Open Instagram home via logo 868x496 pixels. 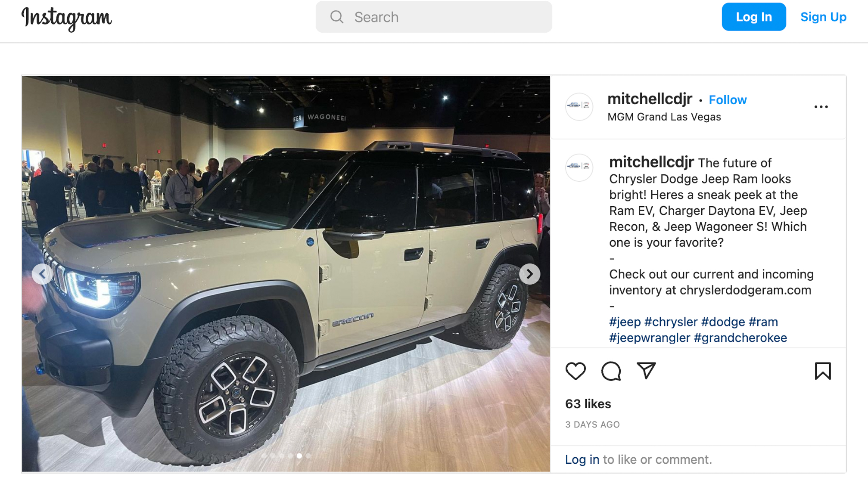coord(66,19)
